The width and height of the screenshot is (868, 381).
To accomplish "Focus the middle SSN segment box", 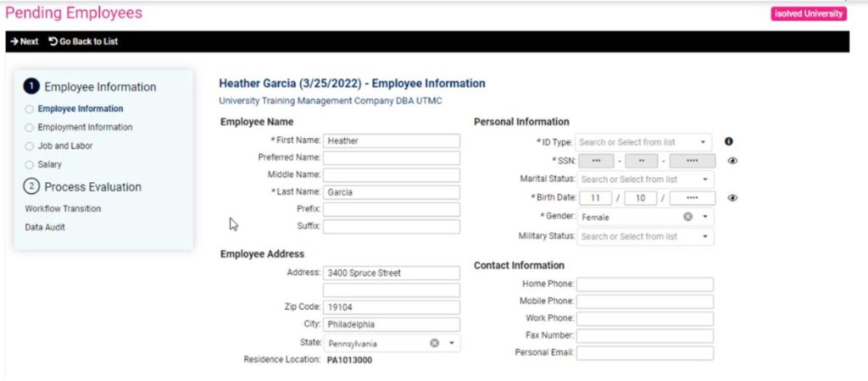I will coord(641,161).
